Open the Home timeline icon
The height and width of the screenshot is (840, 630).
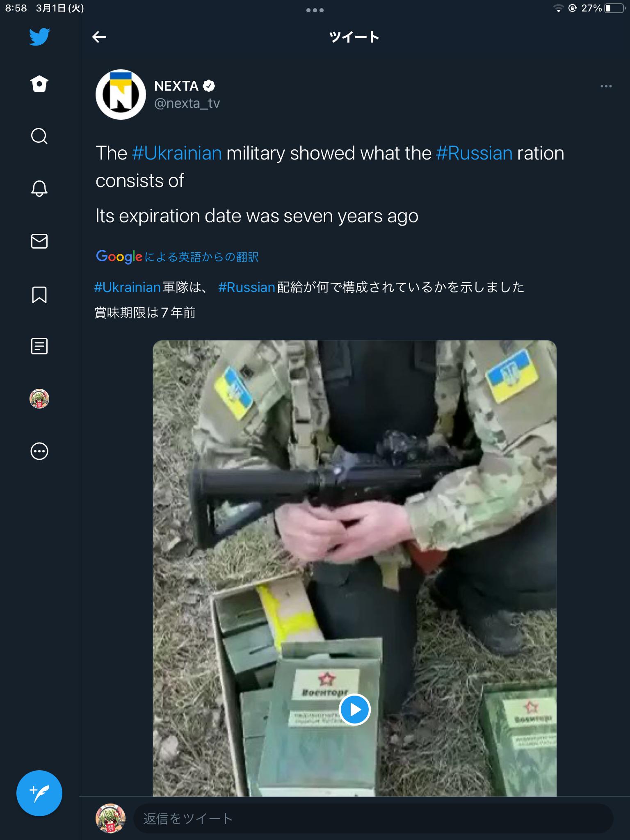(x=39, y=84)
